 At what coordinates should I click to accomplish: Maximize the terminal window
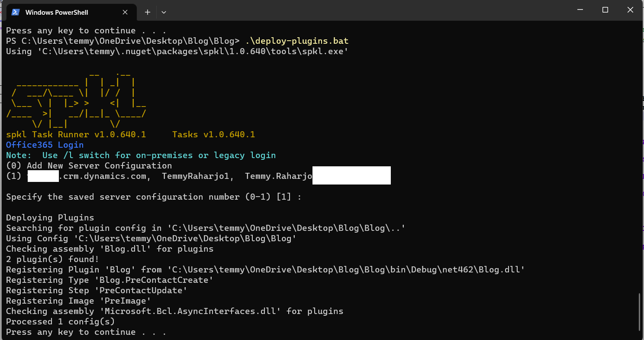[605, 10]
